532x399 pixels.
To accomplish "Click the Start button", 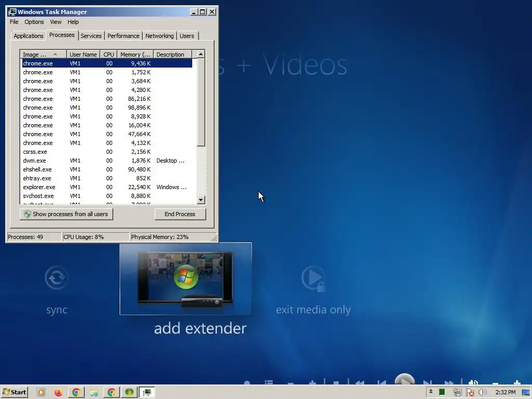I will pos(14,392).
